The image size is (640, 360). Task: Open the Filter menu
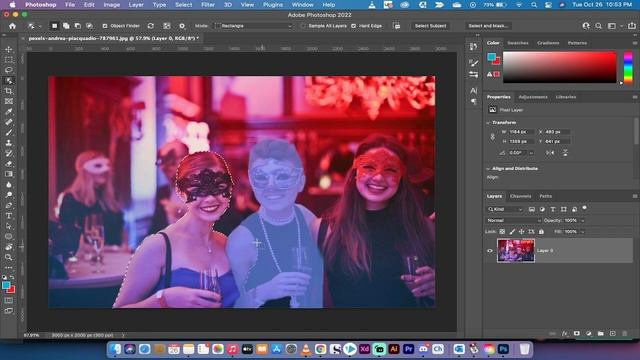[x=208, y=5]
